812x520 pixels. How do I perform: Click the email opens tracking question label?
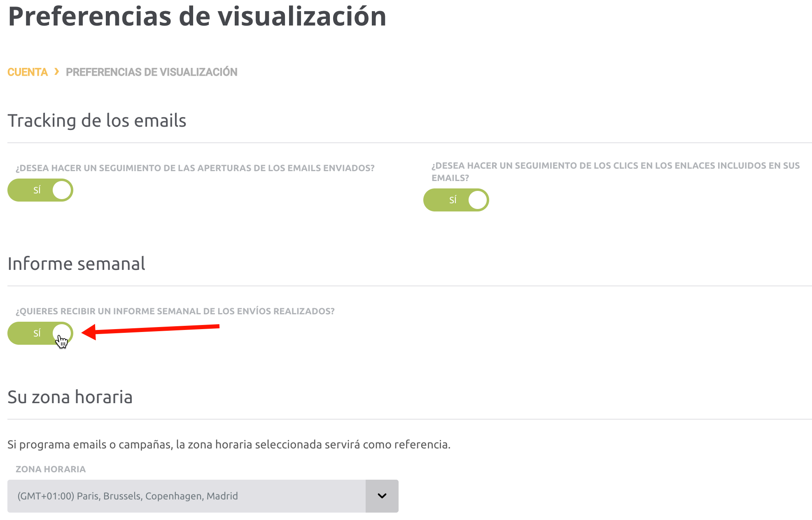tap(195, 168)
